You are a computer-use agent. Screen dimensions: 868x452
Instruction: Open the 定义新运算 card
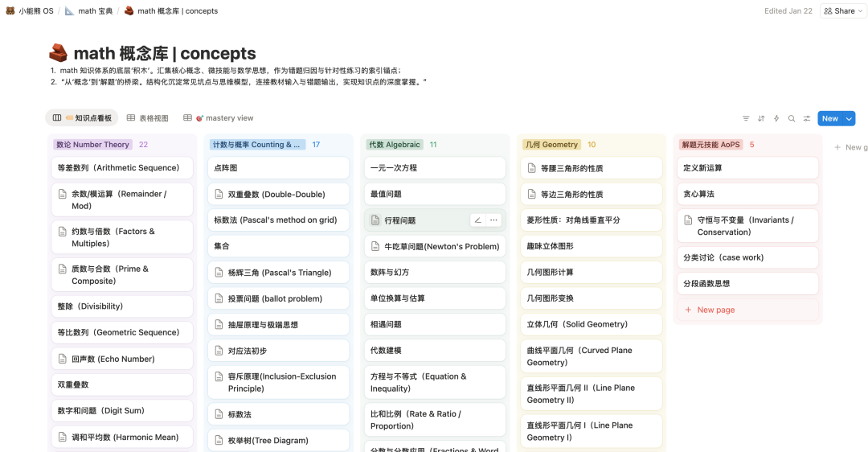(747, 168)
